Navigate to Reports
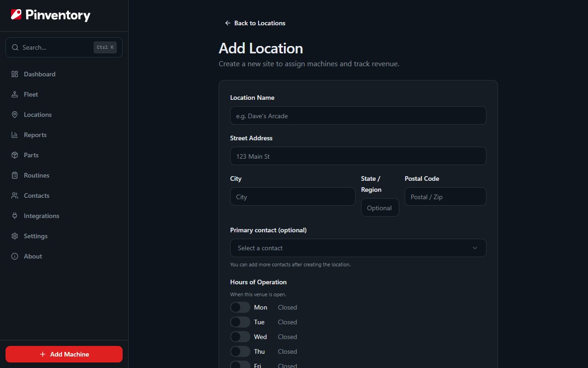This screenshot has height=368, width=588. 64,135
